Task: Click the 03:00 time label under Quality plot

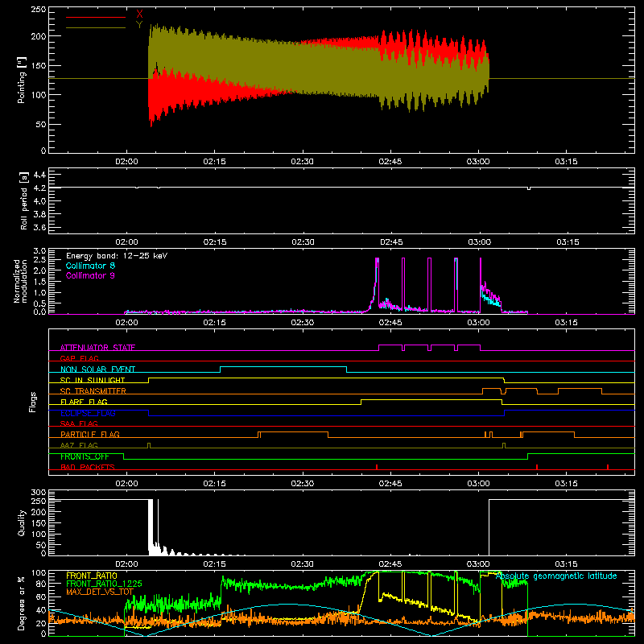Action: [x=478, y=564]
